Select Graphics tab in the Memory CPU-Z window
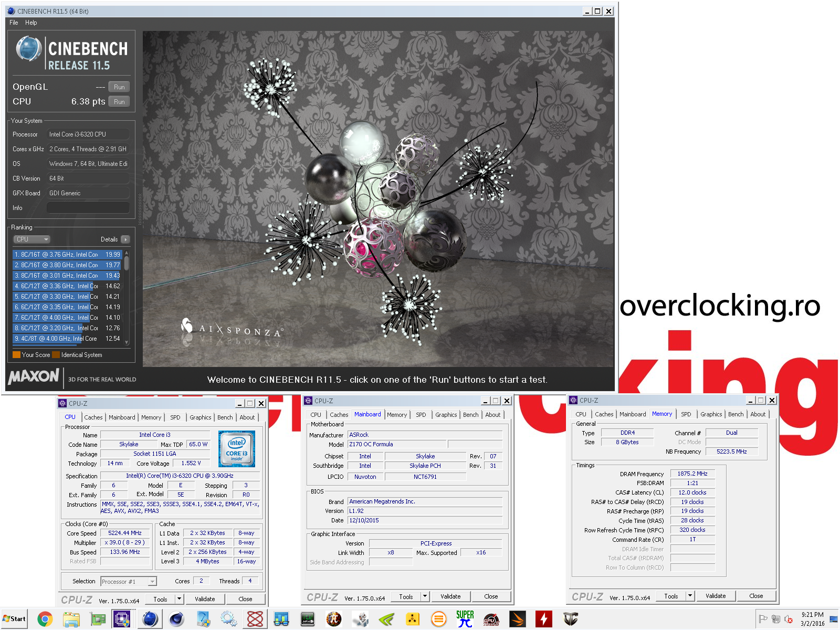The image size is (840, 630). point(711,414)
